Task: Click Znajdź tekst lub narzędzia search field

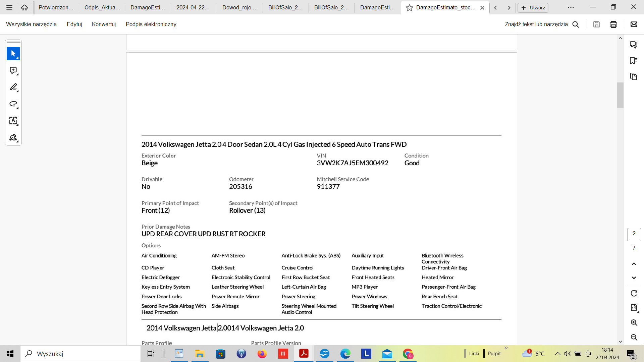Action: (536, 24)
